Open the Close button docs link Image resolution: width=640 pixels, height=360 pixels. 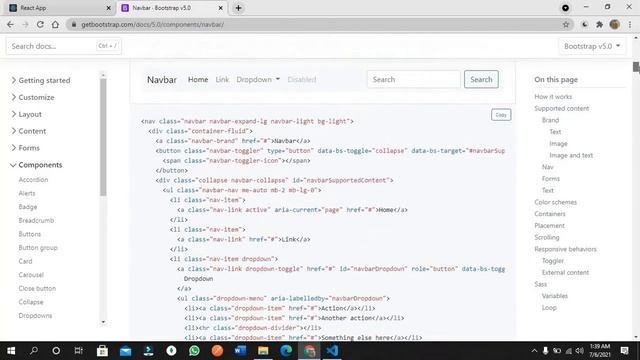[x=37, y=289]
